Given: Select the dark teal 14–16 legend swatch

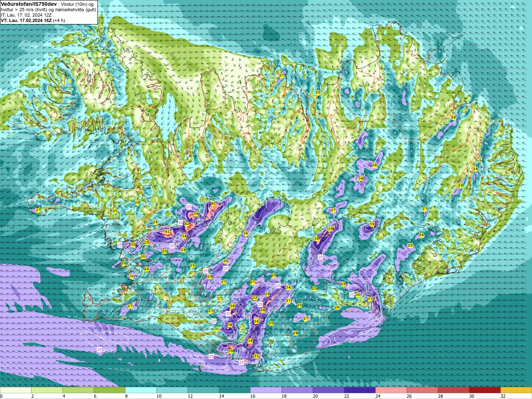Looking at the screenshot, I should click(x=234, y=390).
